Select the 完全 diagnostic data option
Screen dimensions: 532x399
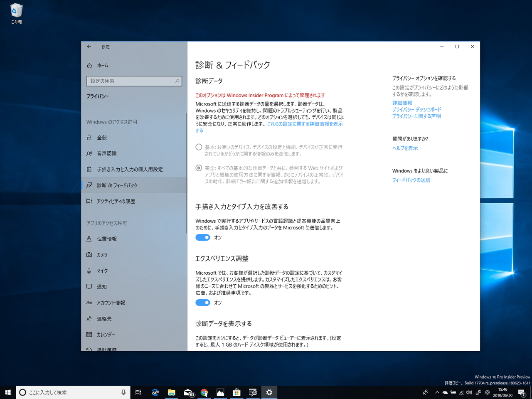pyautogui.click(x=199, y=168)
